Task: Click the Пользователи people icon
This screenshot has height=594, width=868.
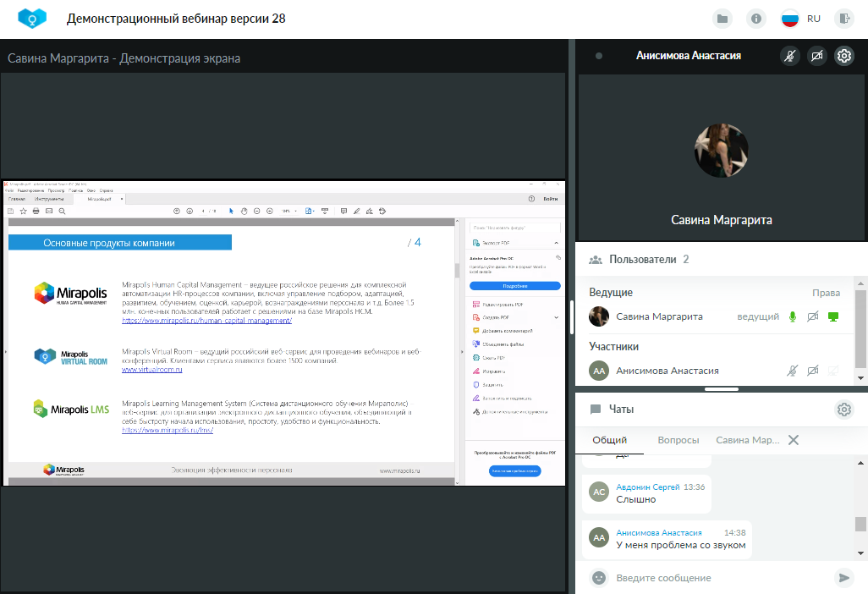Action: click(x=595, y=260)
